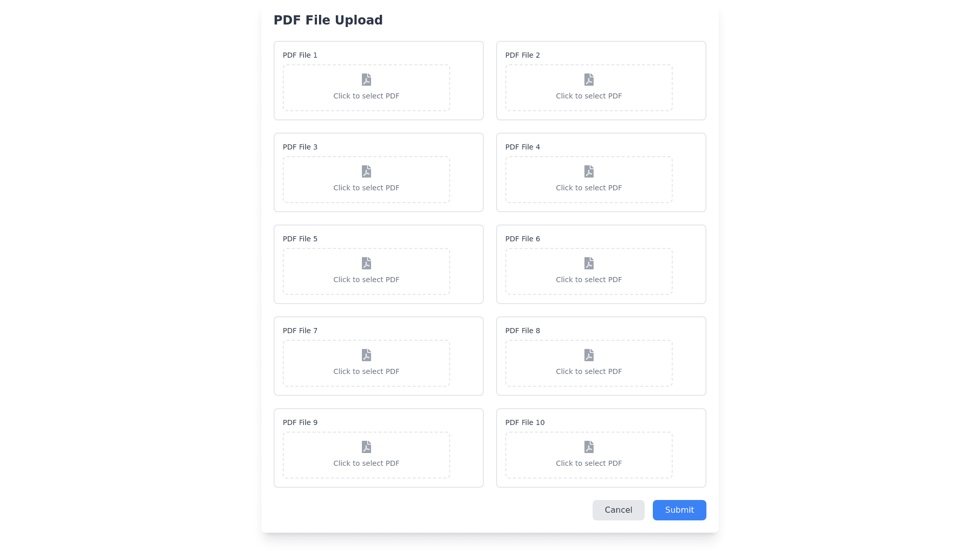The width and height of the screenshot is (980, 551).
Task: Select 'Click to select PDF' text for File 10
Action: coord(589,463)
